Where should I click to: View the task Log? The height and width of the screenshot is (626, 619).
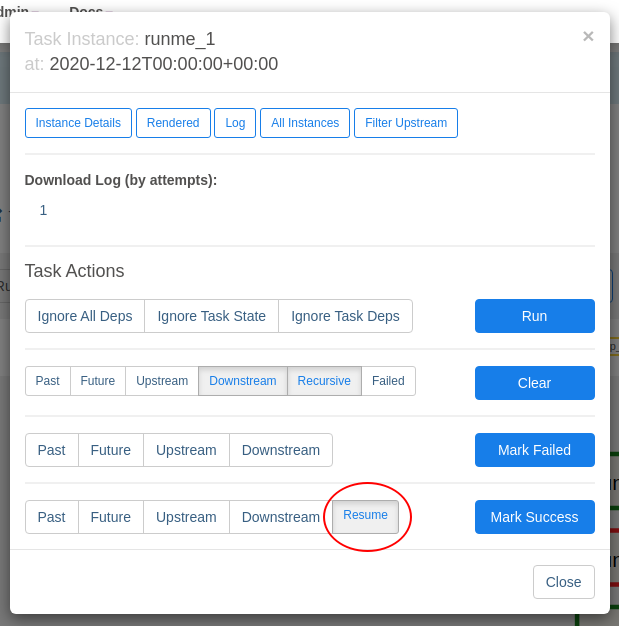tap(235, 123)
